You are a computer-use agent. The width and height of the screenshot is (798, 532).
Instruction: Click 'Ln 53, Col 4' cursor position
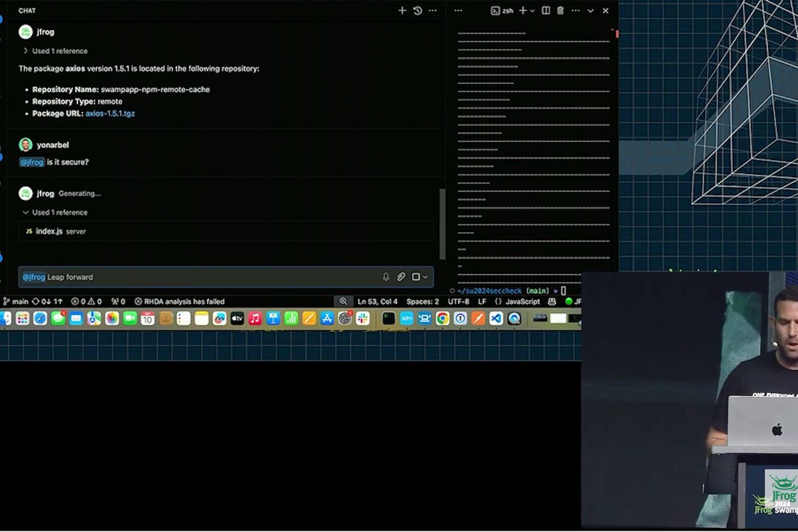tap(378, 301)
